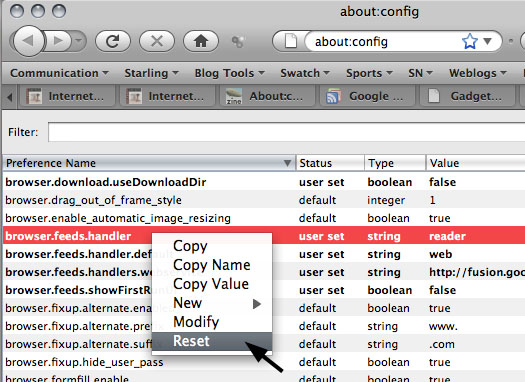Click the '.com' value cell
Image resolution: width=525 pixels, height=382 pixels.
pyautogui.click(x=442, y=345)
